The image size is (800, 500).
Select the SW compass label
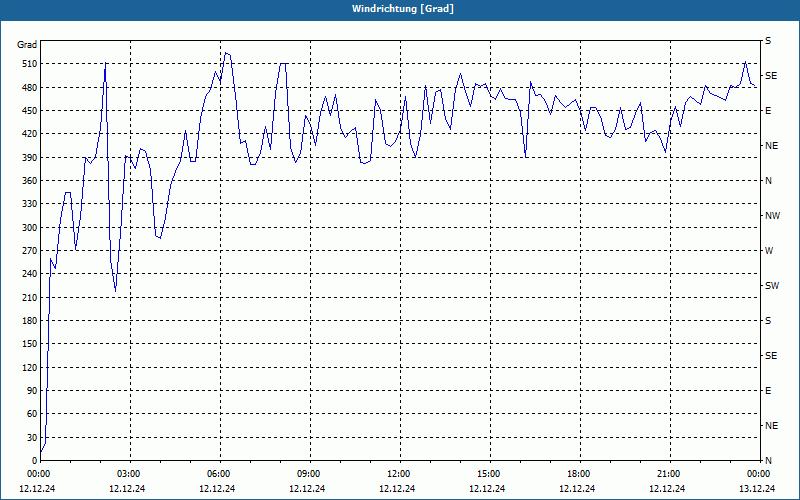(x=772, y=286)
